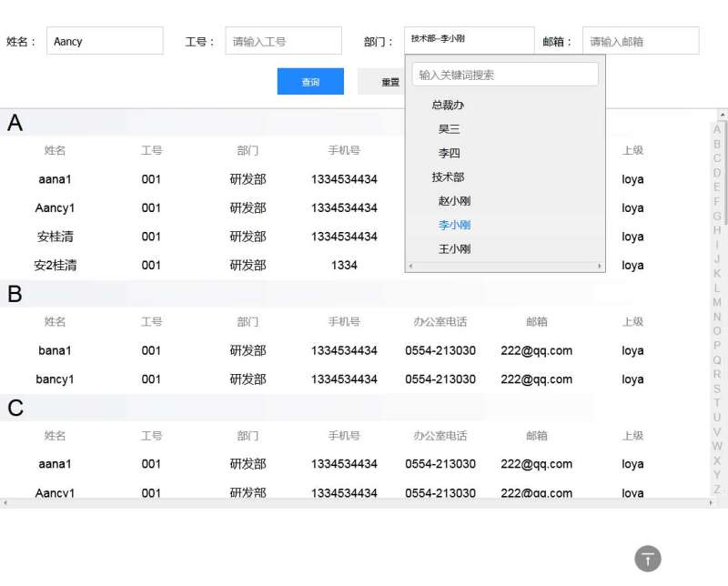The width and height of the screenshot is (728, 586).
Task: Select the name cell 安2桂清
Action: tap(55, 265)
